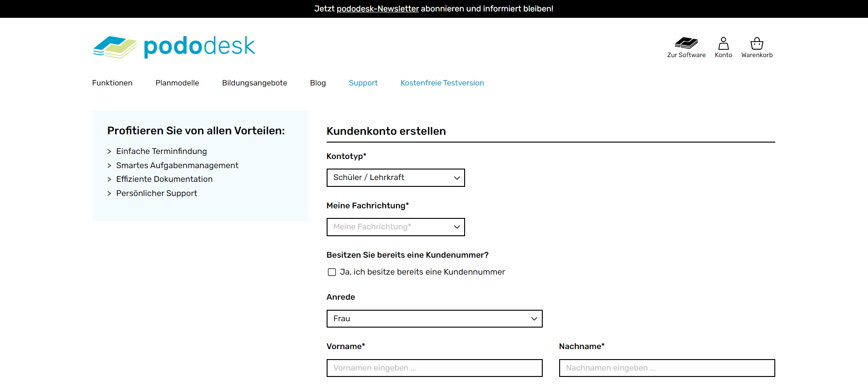Viewport: 868px width, 392px height.
Task: Click 'Einfache Terminfindung' list entry
Action: click(161, 151)
